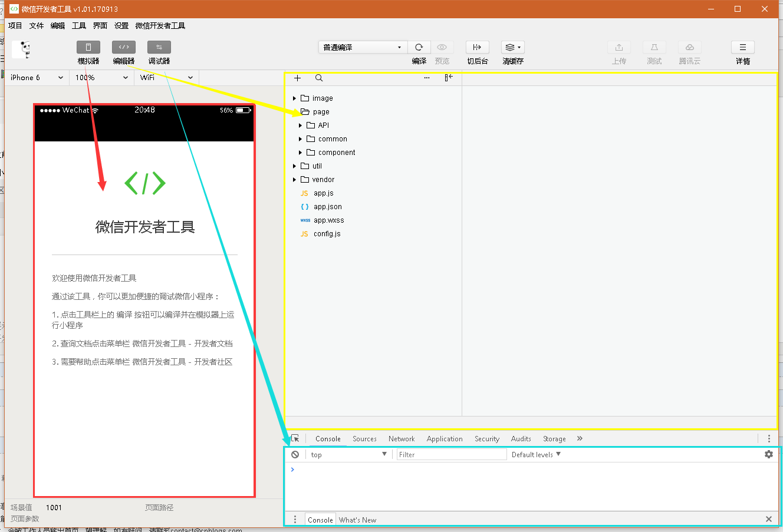Close the devtools drawer (X)
This screenshot has width=783, height=532.
769,519
